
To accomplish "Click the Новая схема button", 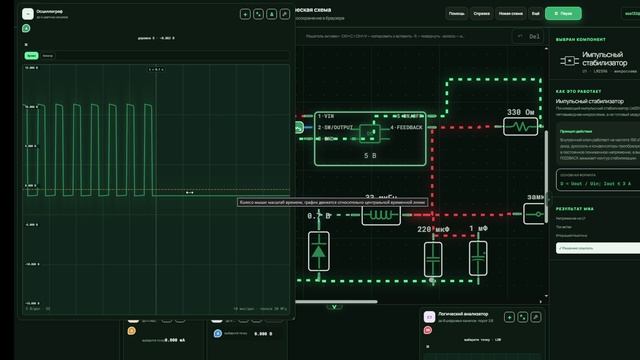I will pos(511,13).
